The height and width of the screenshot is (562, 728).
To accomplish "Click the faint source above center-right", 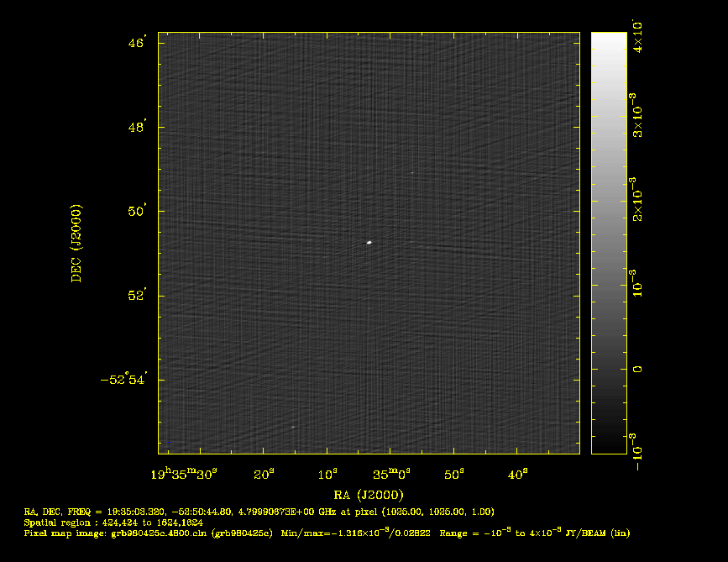I will coord(411,173).
